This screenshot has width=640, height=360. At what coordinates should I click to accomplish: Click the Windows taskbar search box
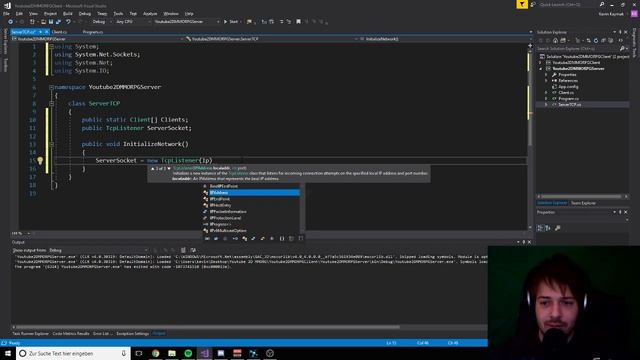[73, 353]
